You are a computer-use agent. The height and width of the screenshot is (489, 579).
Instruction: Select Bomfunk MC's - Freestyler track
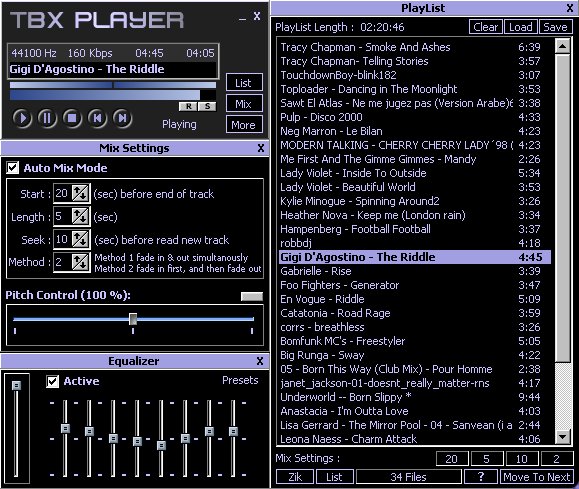[x=415, y=341]
